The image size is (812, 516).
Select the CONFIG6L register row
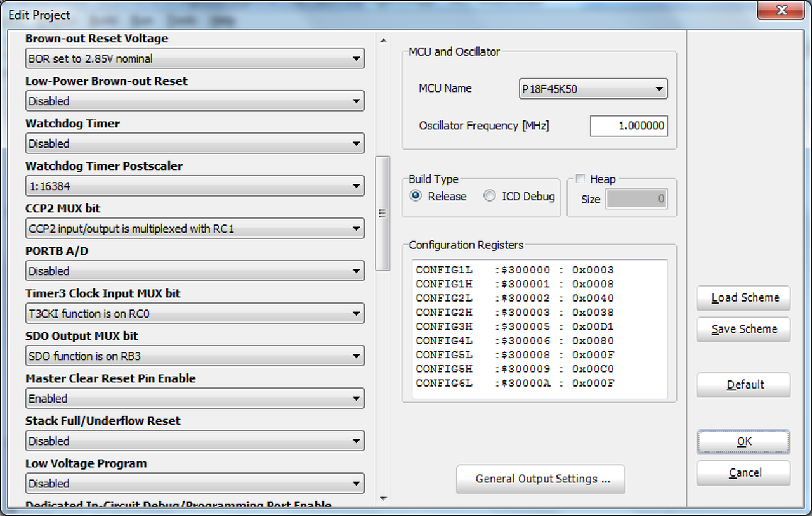pyautogui.click(x=515, y=384)
